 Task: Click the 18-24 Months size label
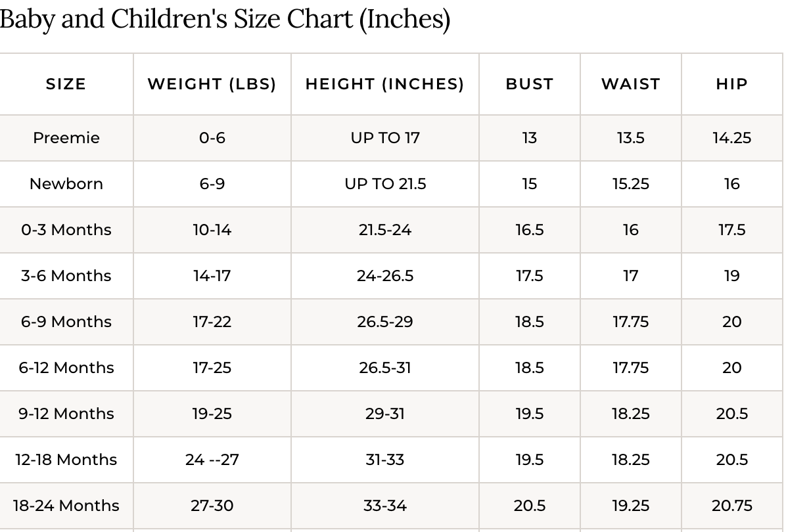click(x=66, y=506)
